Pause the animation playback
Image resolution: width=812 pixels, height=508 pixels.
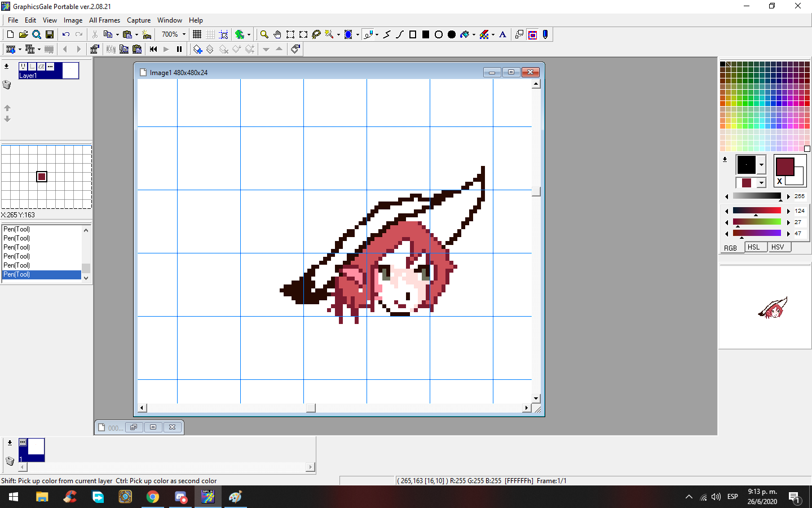point(179,50)
